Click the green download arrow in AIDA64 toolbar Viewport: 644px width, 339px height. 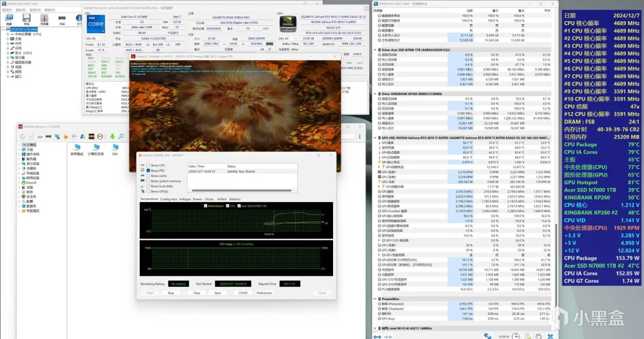[113, 137]
